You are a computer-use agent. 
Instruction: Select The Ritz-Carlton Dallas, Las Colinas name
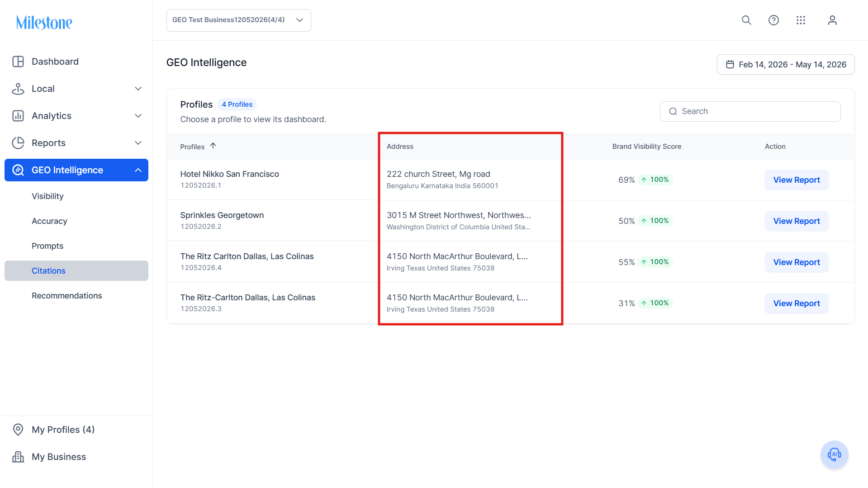pos(248,298)
